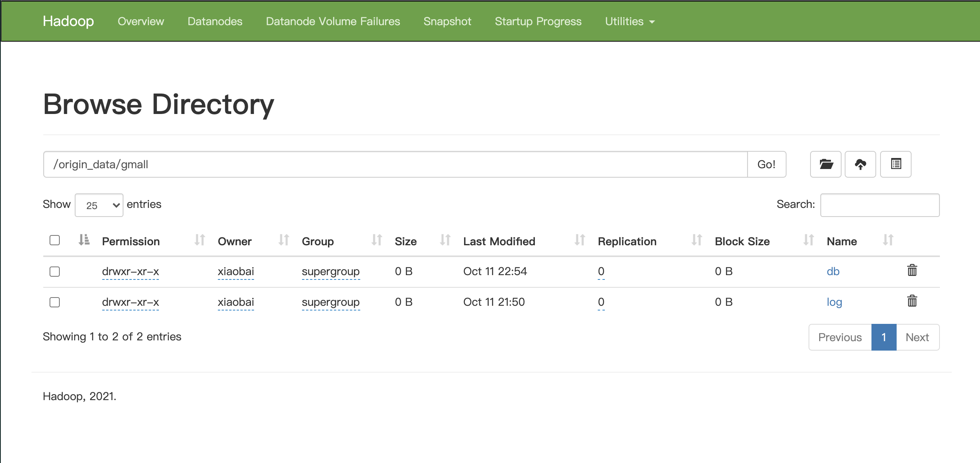This screenshot has height=463, width=980.
Task: Delete the log directory using its trash icon
Action: (912, 301)
